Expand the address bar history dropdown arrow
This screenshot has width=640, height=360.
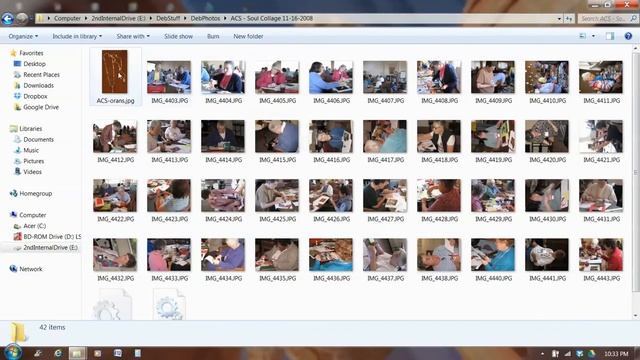(559, 19)
